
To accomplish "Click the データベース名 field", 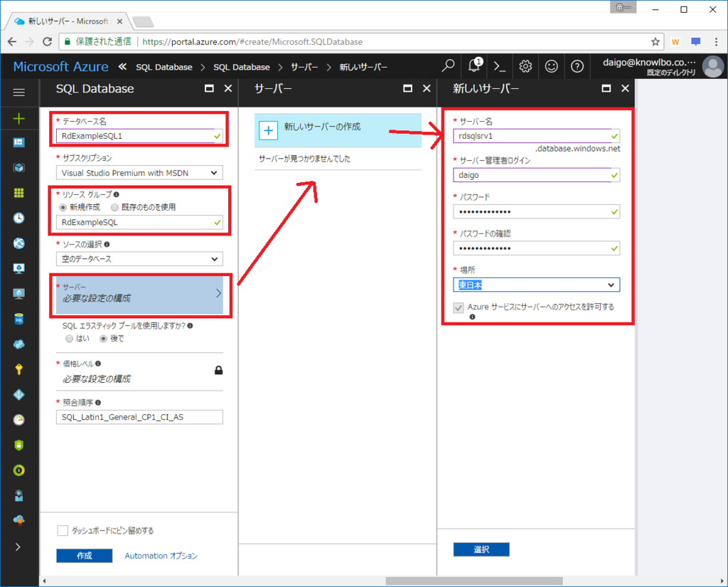I will (x=139, y=136).
